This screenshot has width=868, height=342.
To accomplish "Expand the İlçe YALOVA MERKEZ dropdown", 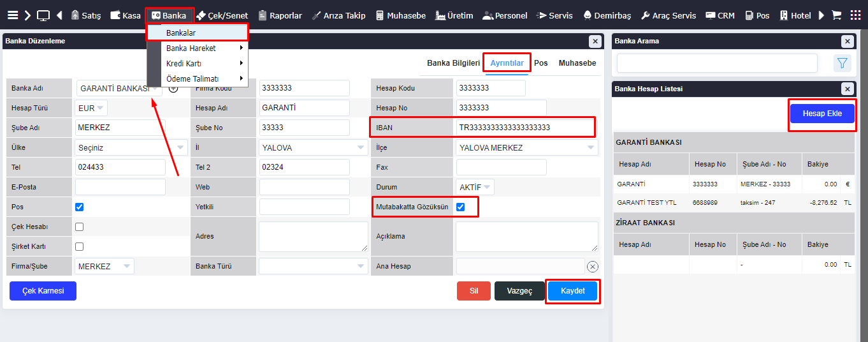I will pyautogui.click(x=526, y=148).
